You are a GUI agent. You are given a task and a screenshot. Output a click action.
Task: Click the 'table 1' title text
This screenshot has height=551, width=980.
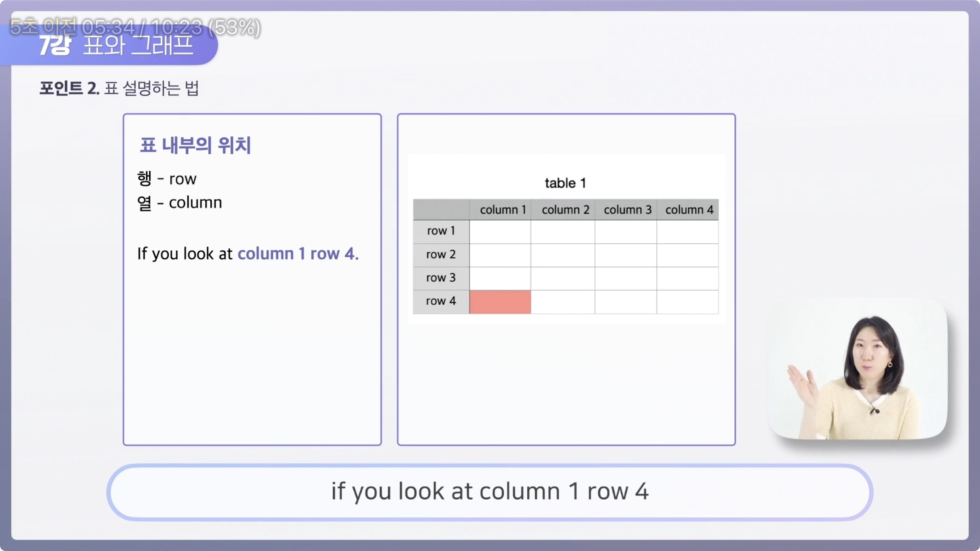(x=565, y=183)
